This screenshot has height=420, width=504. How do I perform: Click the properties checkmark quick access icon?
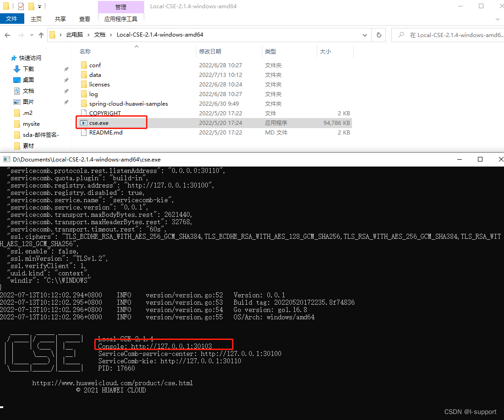[x=21, y=6]
